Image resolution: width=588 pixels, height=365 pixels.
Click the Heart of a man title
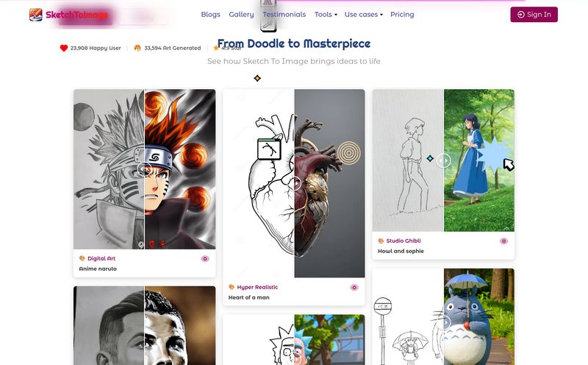249,297
